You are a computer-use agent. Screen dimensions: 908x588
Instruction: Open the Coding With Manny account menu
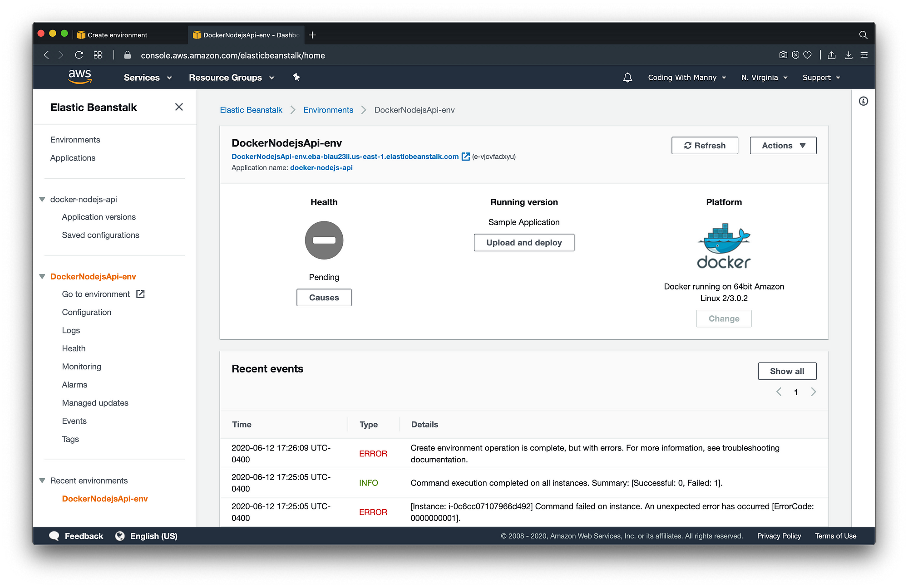tap(687, 78)
